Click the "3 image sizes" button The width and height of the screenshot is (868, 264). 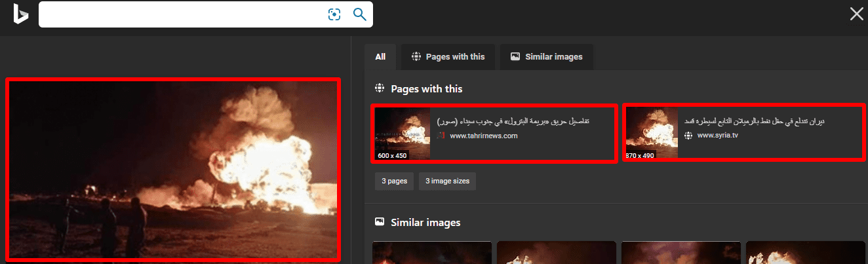(x=447, y=181)
